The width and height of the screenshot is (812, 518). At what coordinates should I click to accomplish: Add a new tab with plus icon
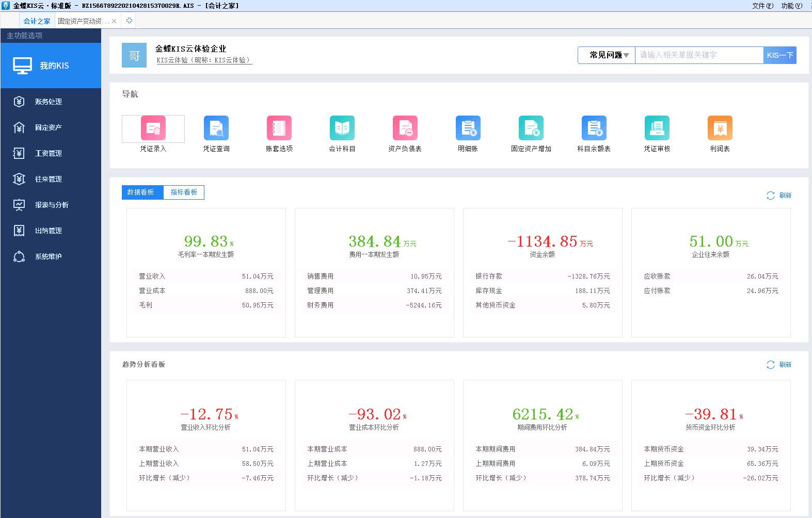tap(129, 21)
